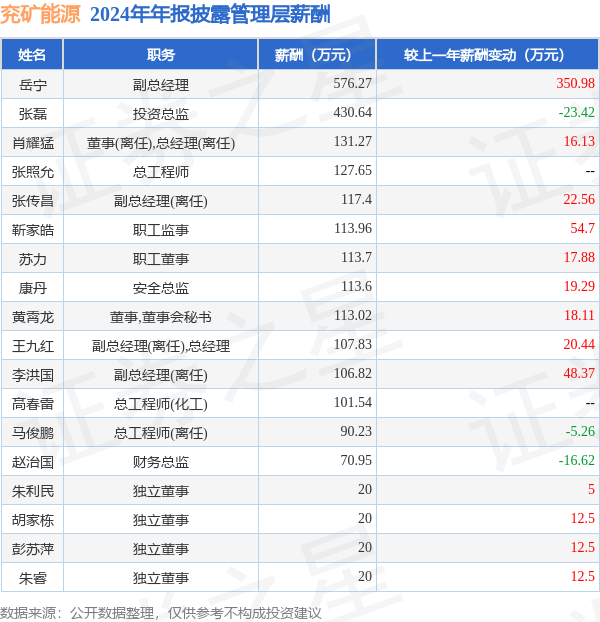Select the salary value 430.64
600x622 pixels.
pos(353,112)
